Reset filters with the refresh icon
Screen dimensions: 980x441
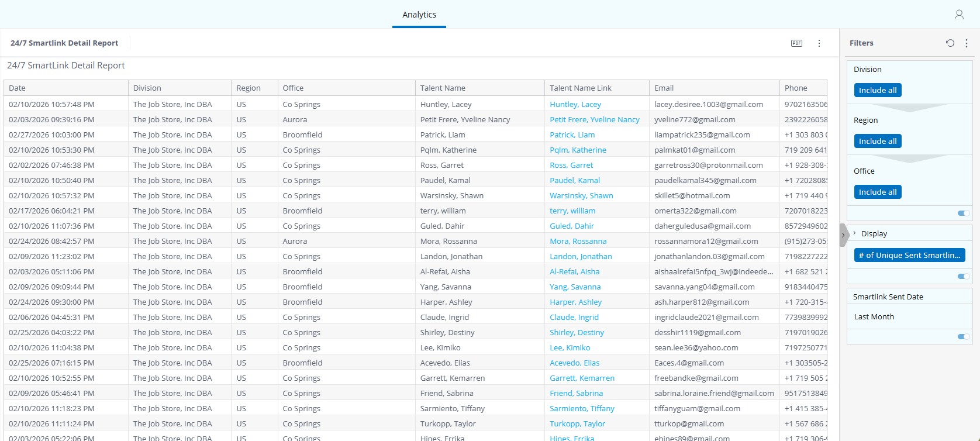pyautogui.click(x=950, y=43)
